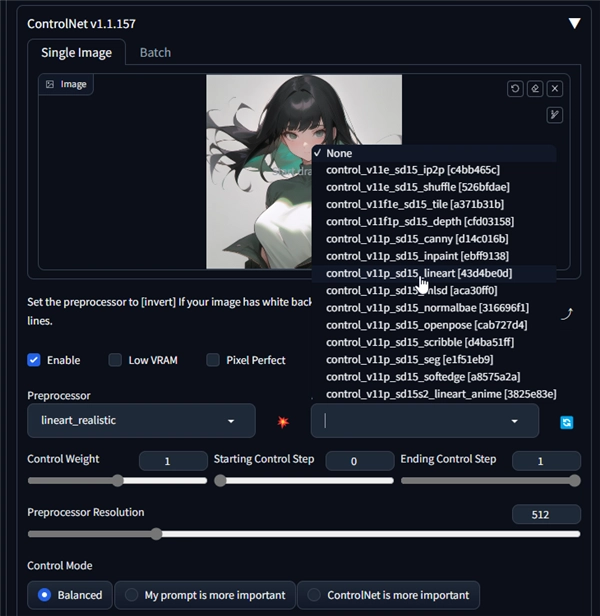Click the eraser icon on image canvas
This screenshot has width=600, height=616.
(x=535, y=89)
